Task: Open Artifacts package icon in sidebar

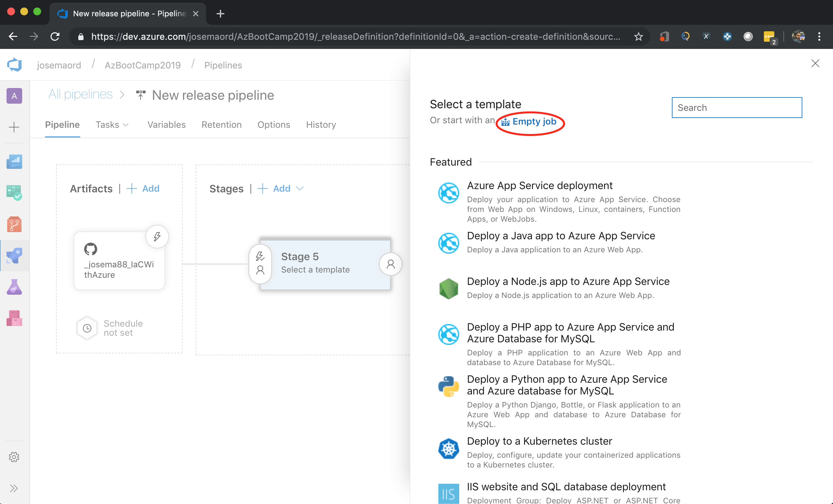Action: tap(14, 318)
